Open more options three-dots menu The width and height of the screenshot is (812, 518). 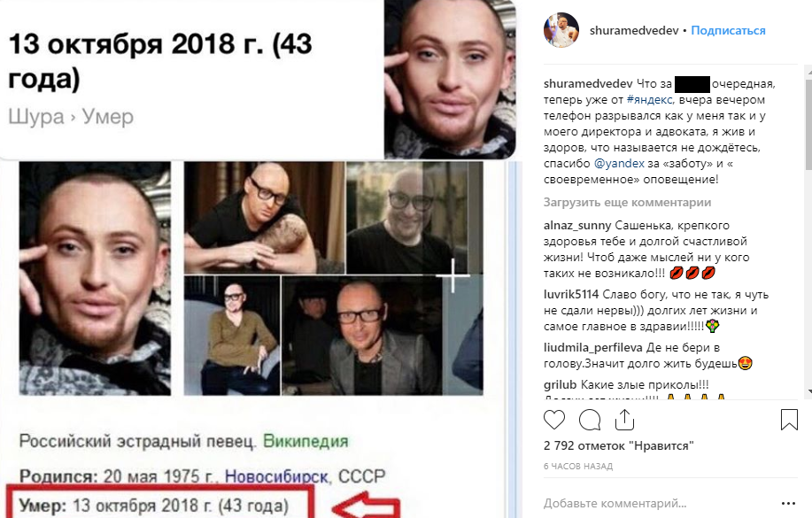(788, 503)
